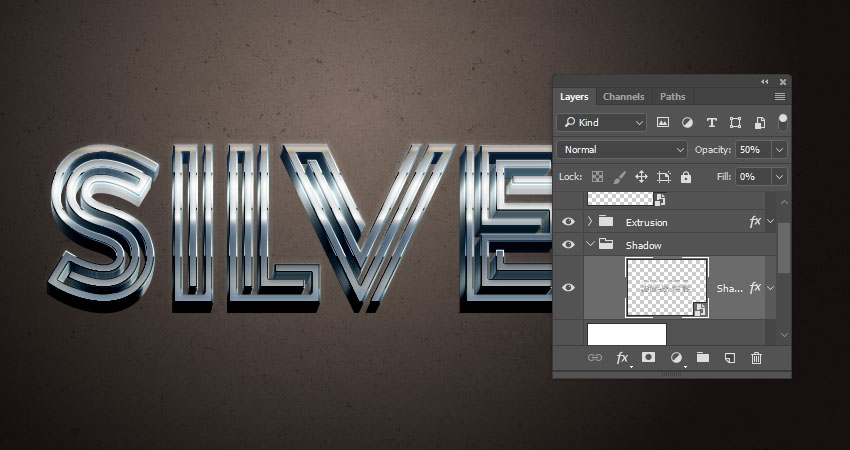This screenshot has height=450, width=850.
Task: Switch to the Paths tab
Action: [x=673, y=97]
